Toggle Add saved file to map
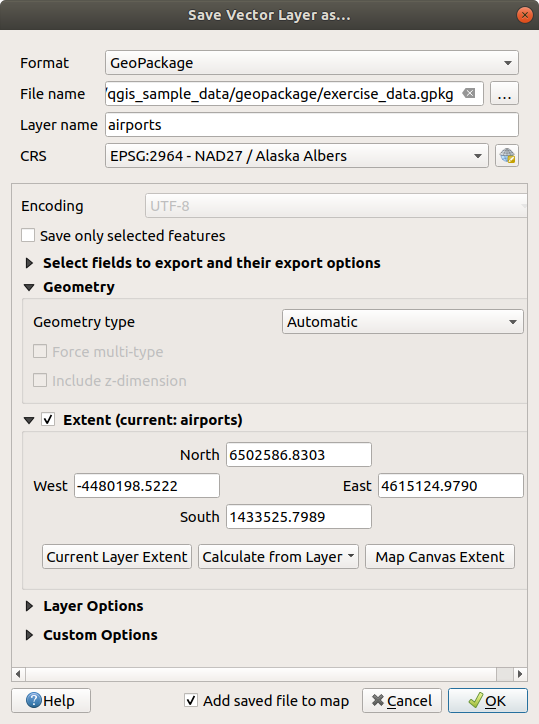Image resolution: width=539 pixels, height=724 pixels. [191, 700]
